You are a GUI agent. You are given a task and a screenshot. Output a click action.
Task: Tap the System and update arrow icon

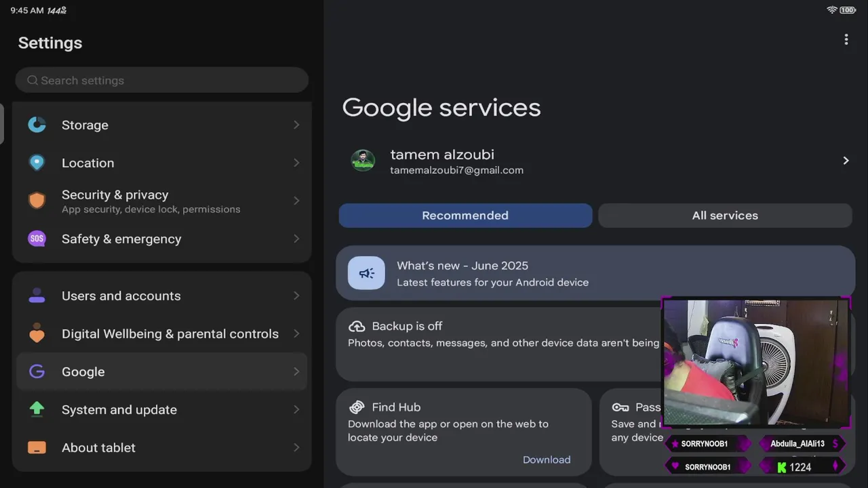pos(37,409)
